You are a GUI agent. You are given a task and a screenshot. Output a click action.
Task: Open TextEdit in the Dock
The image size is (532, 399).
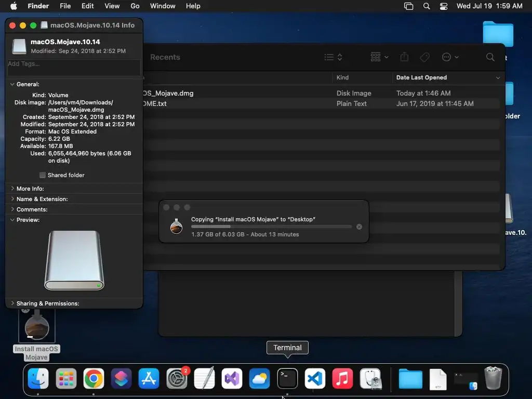[204, 378]
